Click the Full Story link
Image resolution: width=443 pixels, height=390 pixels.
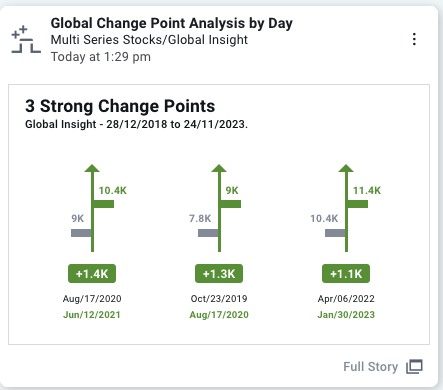371,367
